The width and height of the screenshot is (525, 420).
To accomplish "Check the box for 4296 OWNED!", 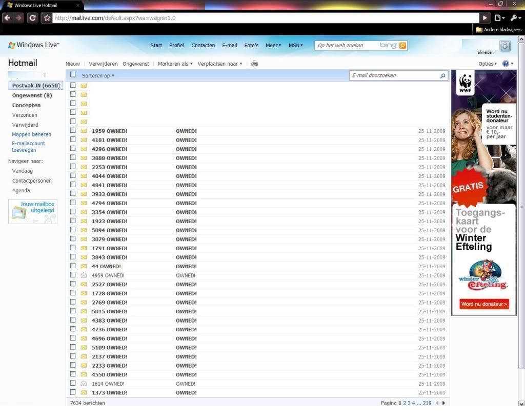I will coord(73,148).
